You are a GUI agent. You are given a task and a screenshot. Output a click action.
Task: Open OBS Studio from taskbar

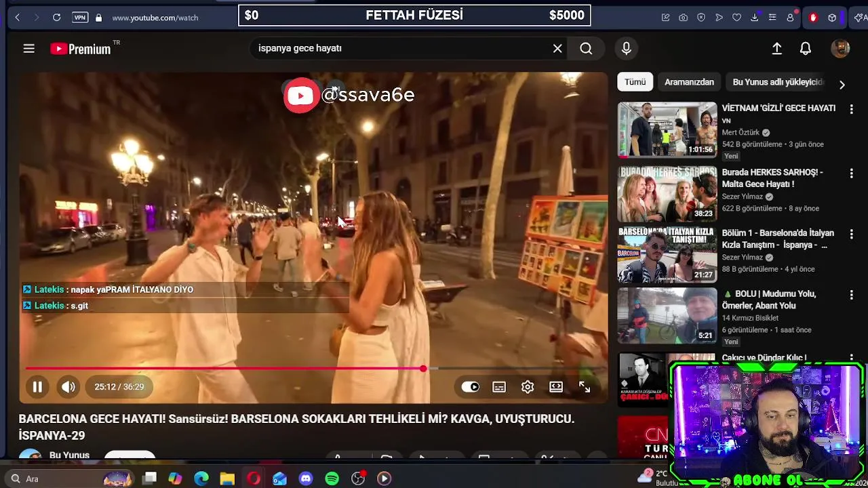358,479
